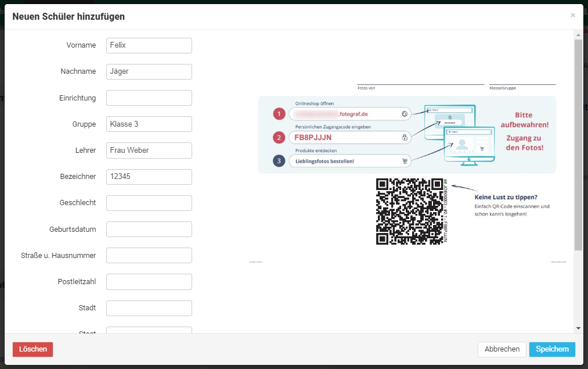
Task: Click the Geburtsdatum input field
Action: pyautogui.click(x=149, y=230)
